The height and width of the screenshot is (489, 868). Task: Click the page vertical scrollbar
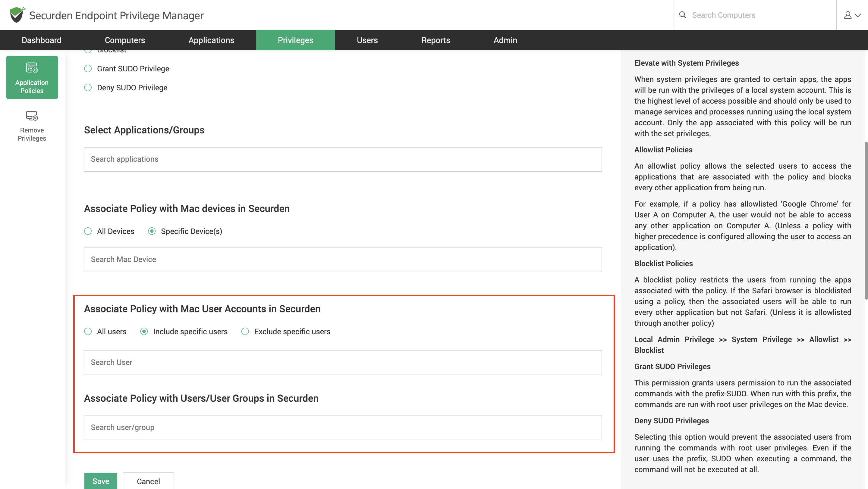pyautogui.click(x=866, y=220)
